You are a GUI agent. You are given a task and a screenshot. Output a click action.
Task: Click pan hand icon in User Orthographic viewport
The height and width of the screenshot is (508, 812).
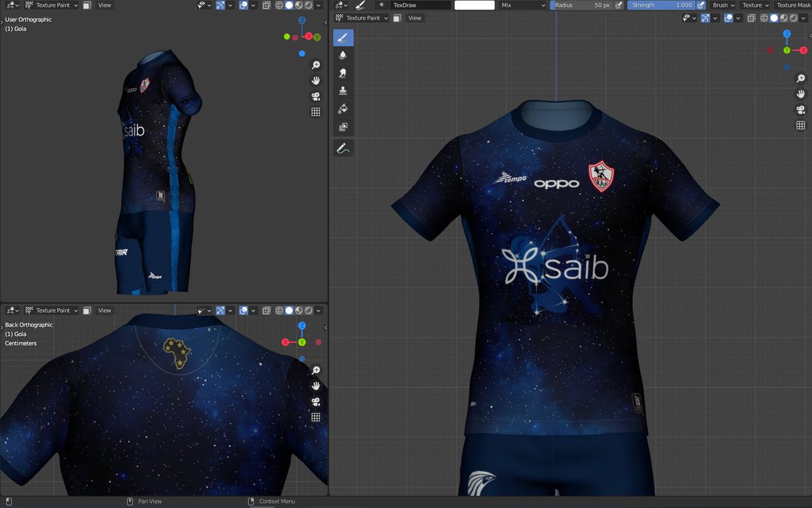pos(315,81)
